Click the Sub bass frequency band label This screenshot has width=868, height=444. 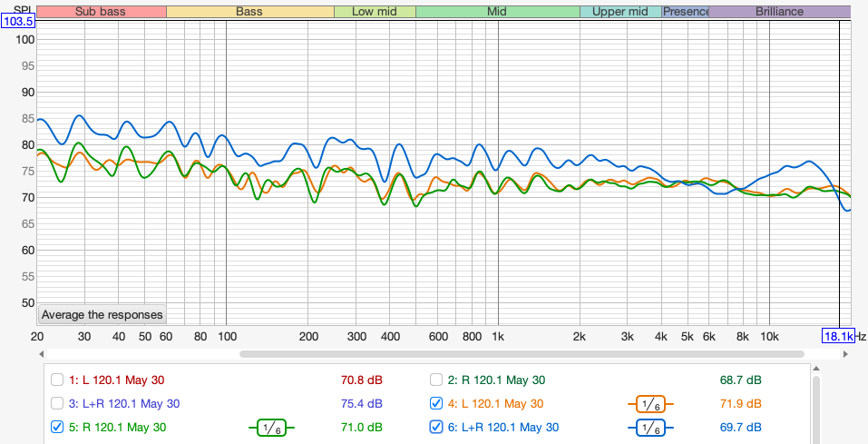pyautogui.click(x=101, y=12)
